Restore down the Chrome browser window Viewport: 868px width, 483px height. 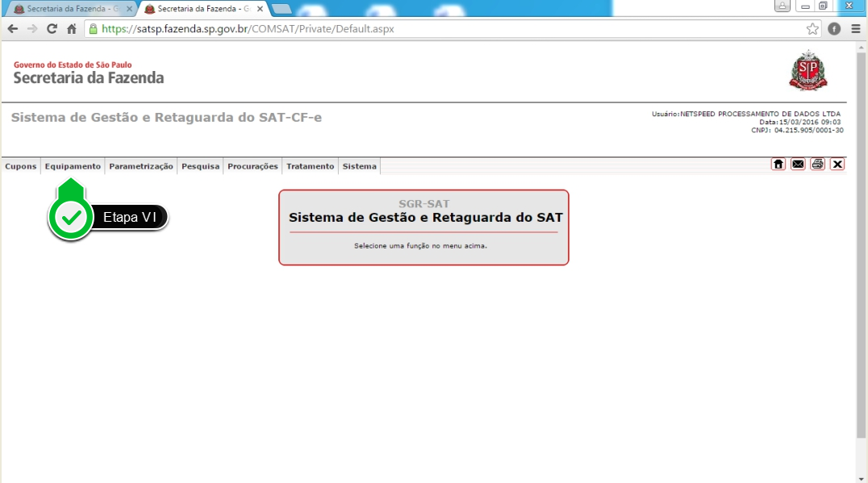click(x=823, y=6)
